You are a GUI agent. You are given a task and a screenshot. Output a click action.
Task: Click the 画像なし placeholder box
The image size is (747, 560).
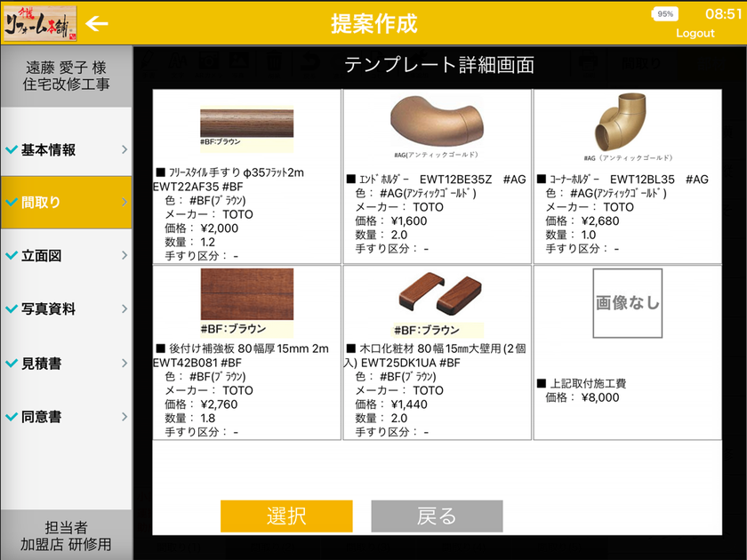[628, 303]
